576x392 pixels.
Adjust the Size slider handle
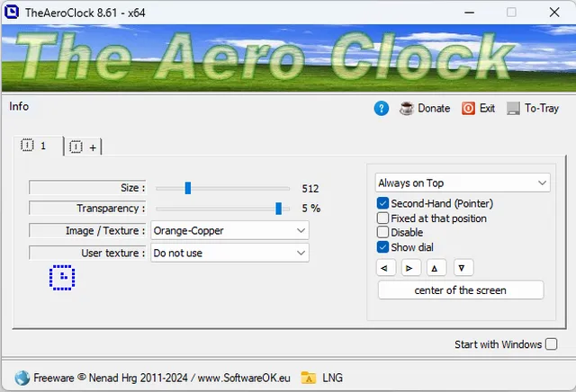188,188
